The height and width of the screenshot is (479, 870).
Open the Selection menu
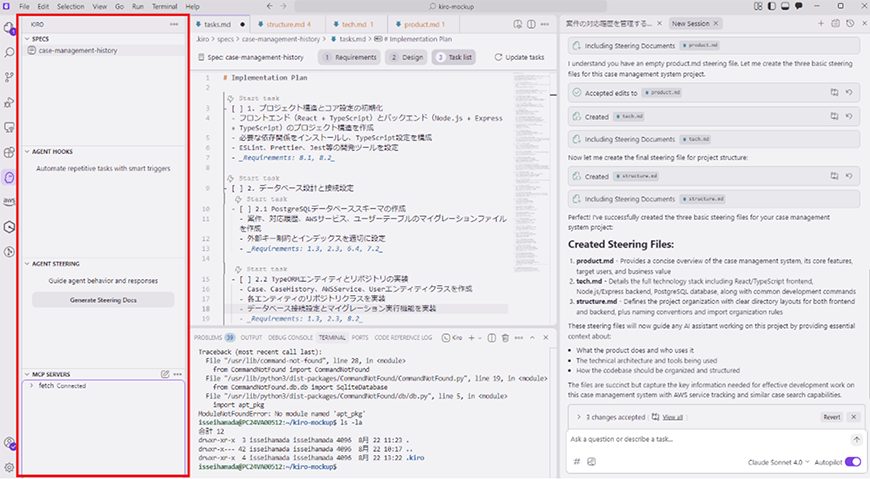coord(70,7)
